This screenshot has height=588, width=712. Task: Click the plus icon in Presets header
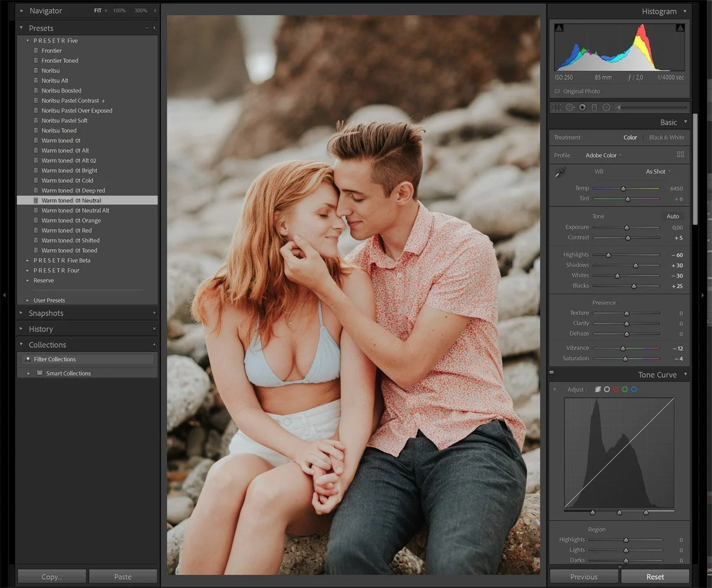155,28
